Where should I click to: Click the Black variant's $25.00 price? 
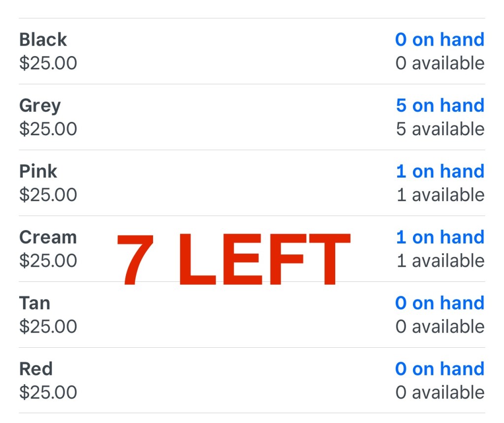48,63
